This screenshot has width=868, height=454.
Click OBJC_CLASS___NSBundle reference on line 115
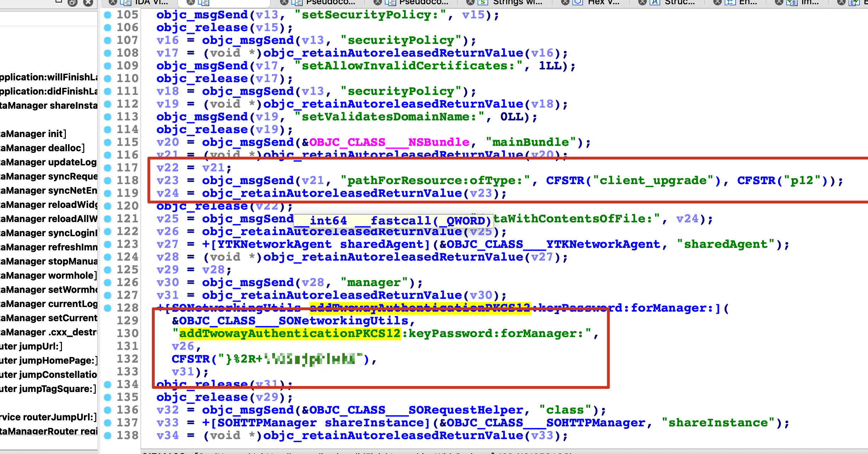point(389,142)
